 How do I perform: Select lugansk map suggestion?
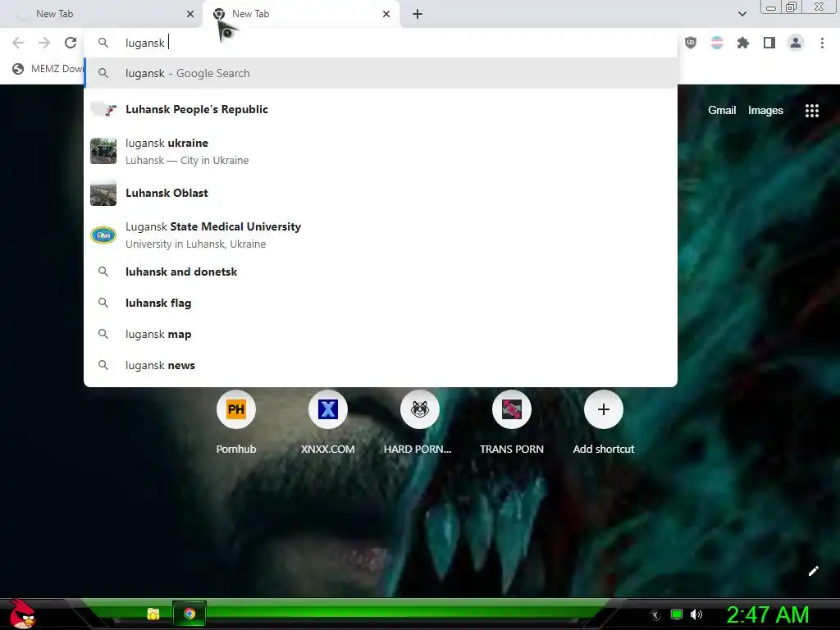[381, 334]
